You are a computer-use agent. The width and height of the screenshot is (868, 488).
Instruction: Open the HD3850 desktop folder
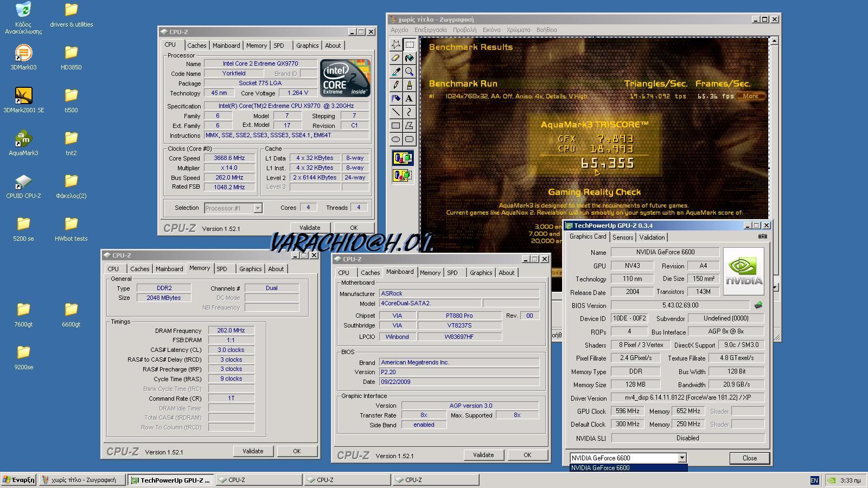71,57
